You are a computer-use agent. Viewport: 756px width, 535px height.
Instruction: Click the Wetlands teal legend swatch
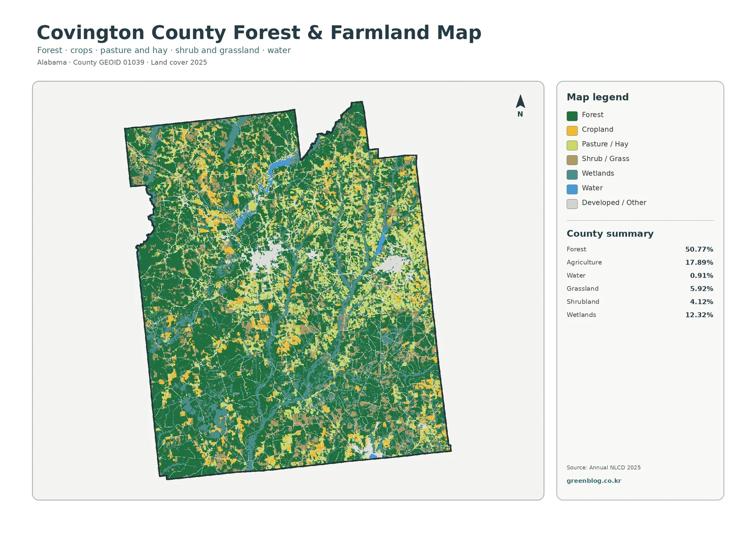coord(572,175)
